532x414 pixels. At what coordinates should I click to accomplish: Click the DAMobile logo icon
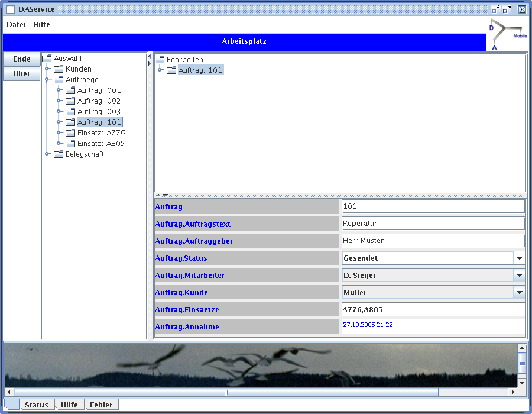(x=507, y=34)
